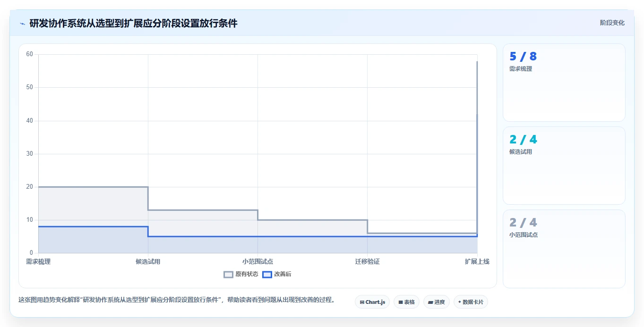The image size is (644, 327).
Task: Select the 表格 tag
Action: [406, 302]
